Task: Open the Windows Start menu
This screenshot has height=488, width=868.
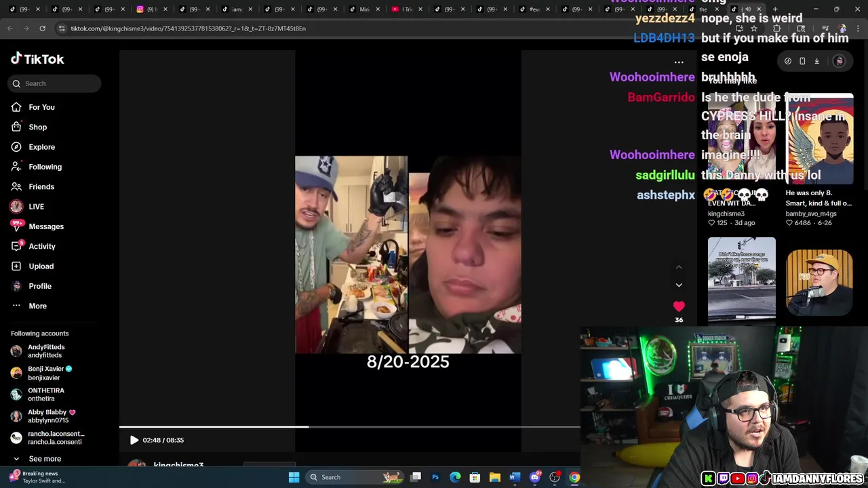Action: tap(294, 477)
